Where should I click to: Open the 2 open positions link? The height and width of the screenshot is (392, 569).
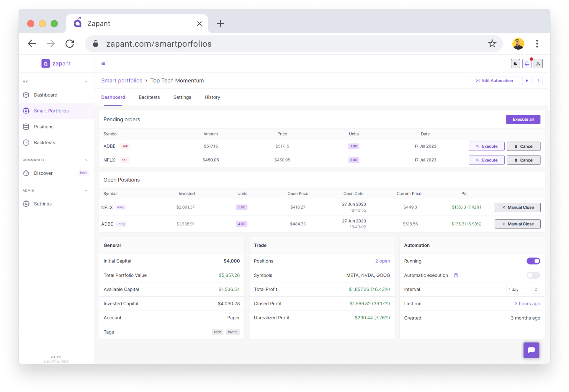pos(382,261)
